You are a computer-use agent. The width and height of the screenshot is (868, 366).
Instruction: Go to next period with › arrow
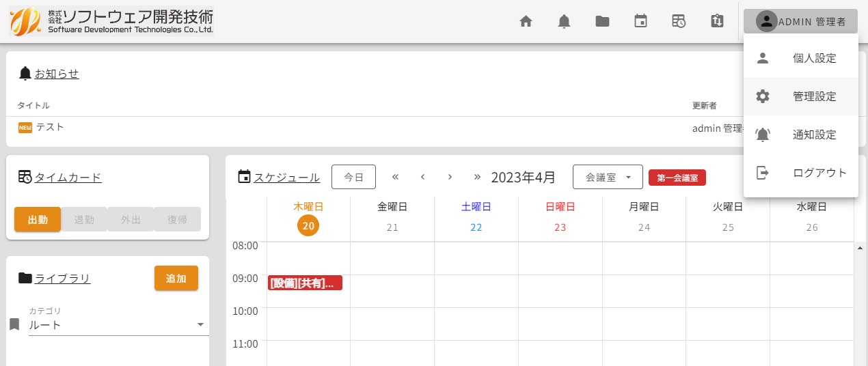[x=450, y=177]
